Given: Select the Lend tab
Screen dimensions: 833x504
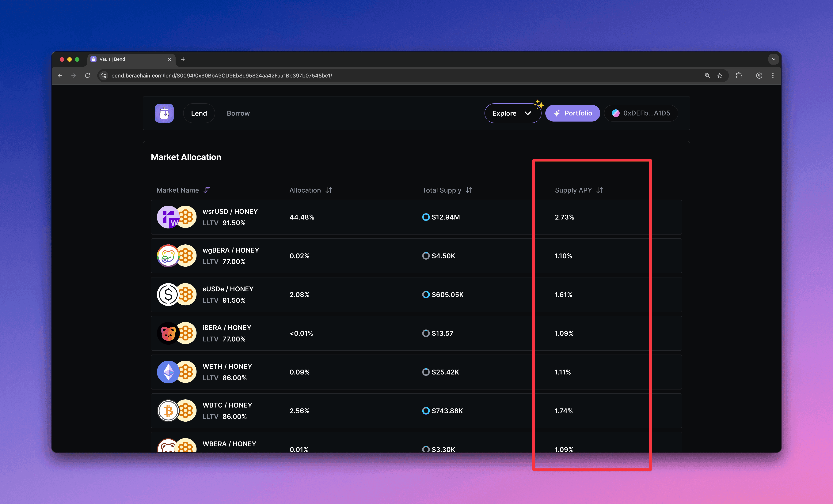Looking at the screenshot, I should click(x=199, y=113).
